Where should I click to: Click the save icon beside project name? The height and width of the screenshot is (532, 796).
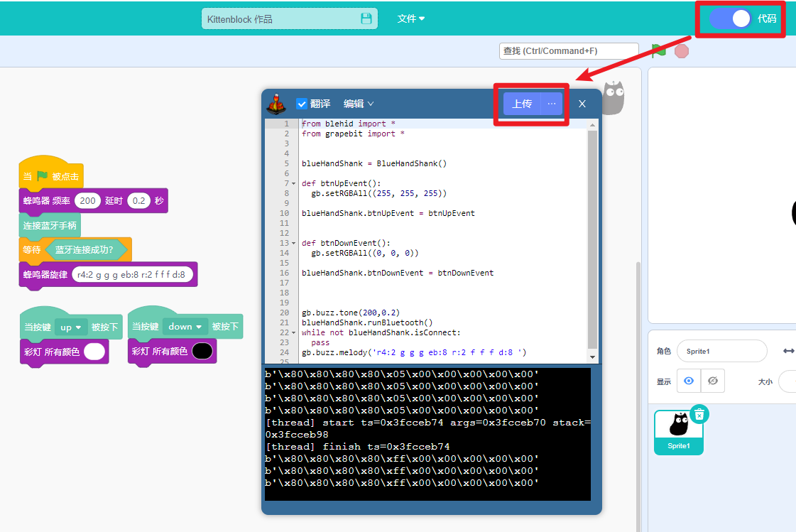pyautogui.click(x=366, y=18)
